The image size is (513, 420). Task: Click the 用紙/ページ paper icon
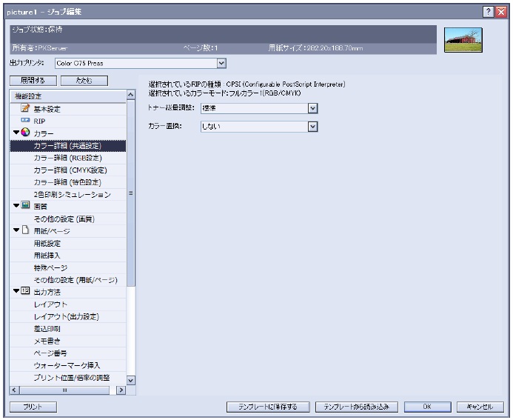25,230
